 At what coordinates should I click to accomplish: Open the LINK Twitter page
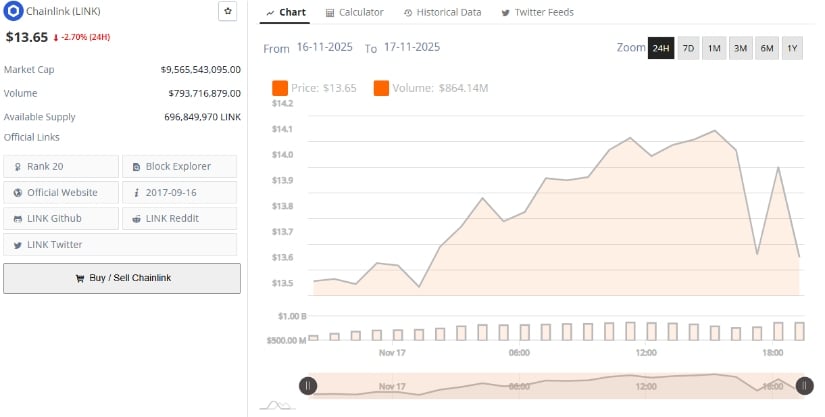pyautogui.click(x=61, y=244)
